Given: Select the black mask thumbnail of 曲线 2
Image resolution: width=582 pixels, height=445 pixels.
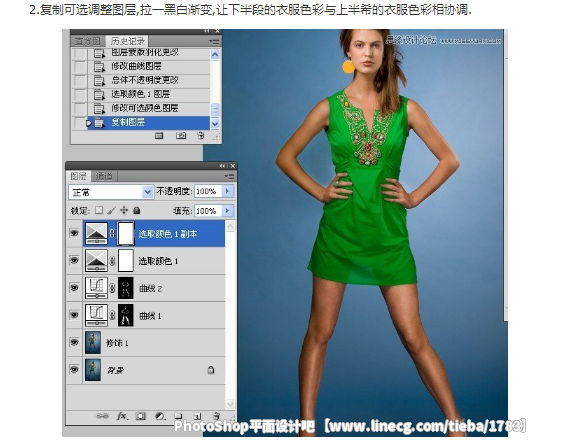Looking at the screenshot, I should pos(125,288).
